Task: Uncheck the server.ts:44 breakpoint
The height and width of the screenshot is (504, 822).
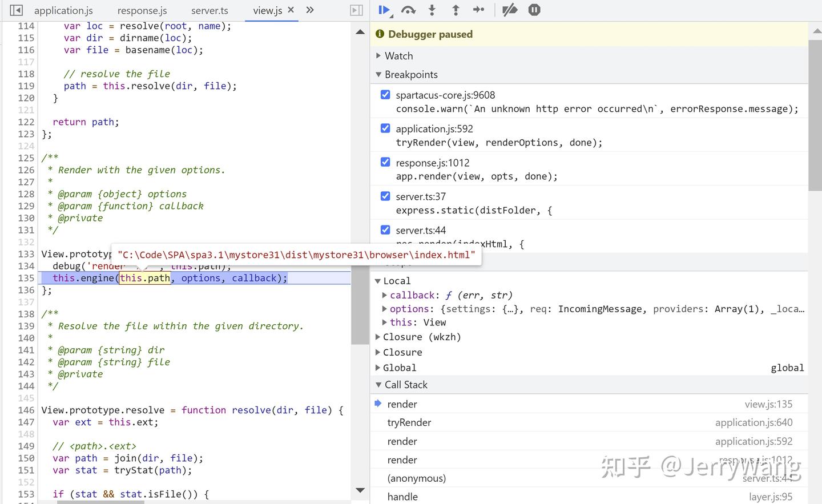Action: click(385, 229)
